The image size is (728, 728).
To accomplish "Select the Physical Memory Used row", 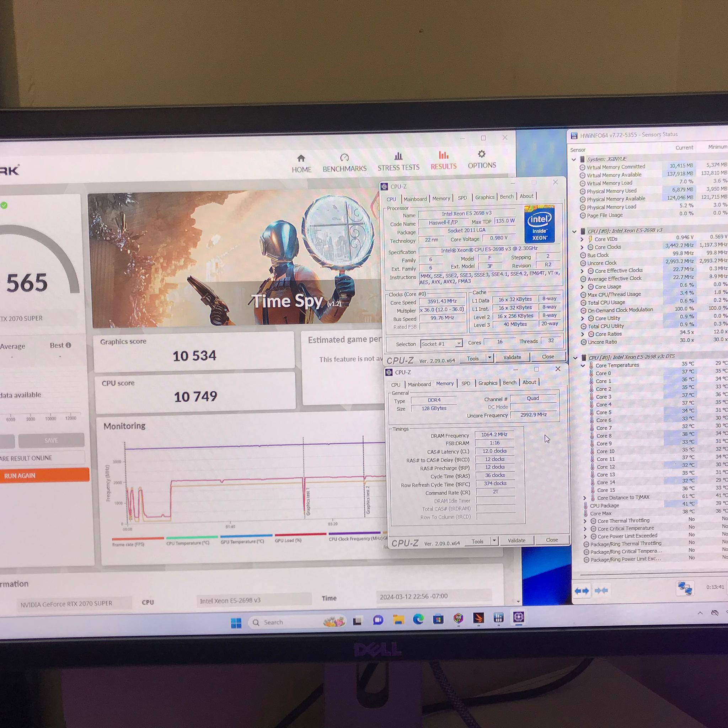I will click(653, 190).
